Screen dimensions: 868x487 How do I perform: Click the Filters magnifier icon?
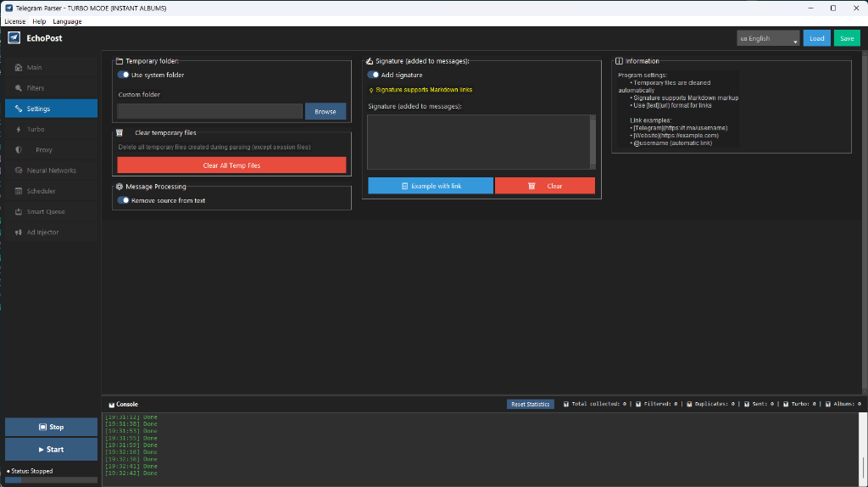19,88
